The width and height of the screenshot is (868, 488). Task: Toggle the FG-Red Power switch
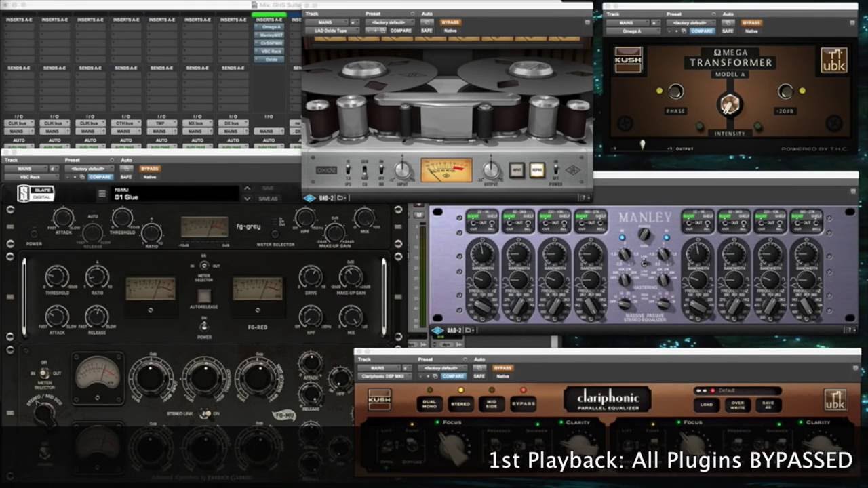click(203, 327)
